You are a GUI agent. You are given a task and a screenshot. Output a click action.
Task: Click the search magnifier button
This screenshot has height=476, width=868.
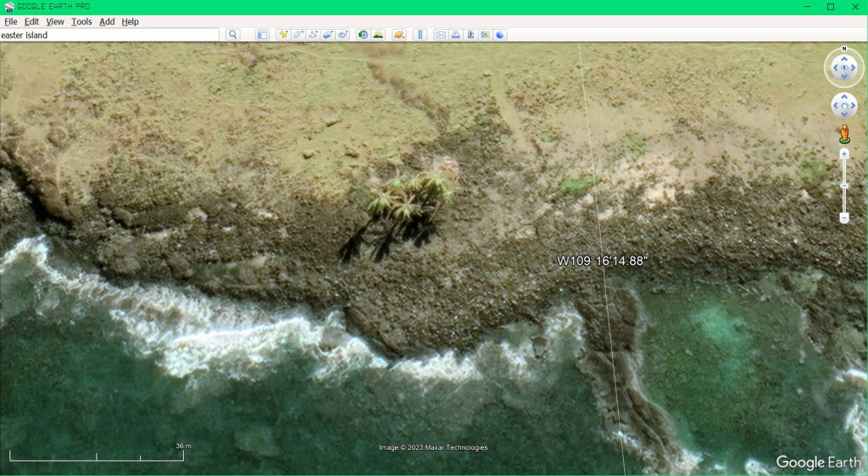232,35
